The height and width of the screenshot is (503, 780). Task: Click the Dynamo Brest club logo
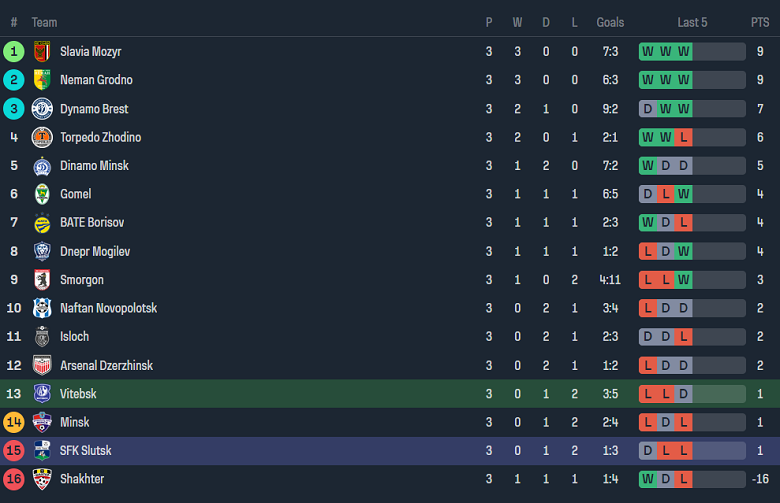click(x=42, y=109)
